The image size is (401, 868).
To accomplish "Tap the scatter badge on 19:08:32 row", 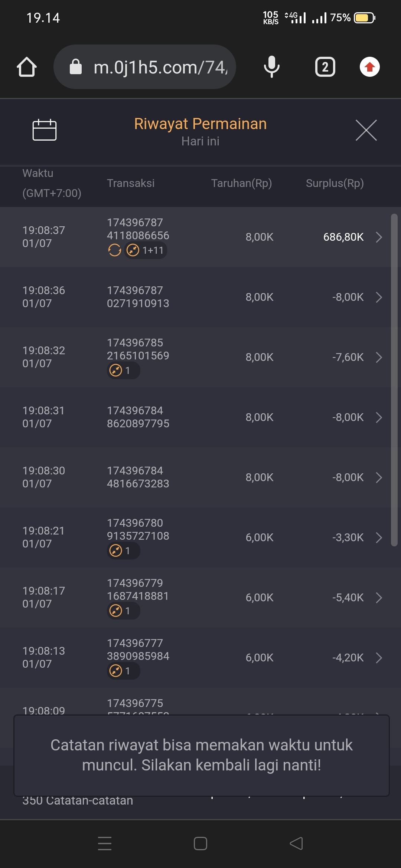I will point(123,371).
